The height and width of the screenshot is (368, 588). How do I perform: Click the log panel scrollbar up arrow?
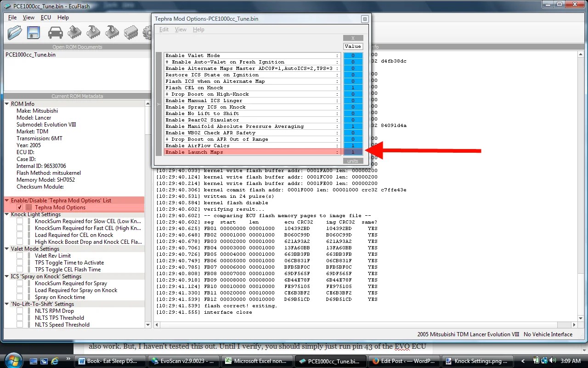[x=581, y=54]
